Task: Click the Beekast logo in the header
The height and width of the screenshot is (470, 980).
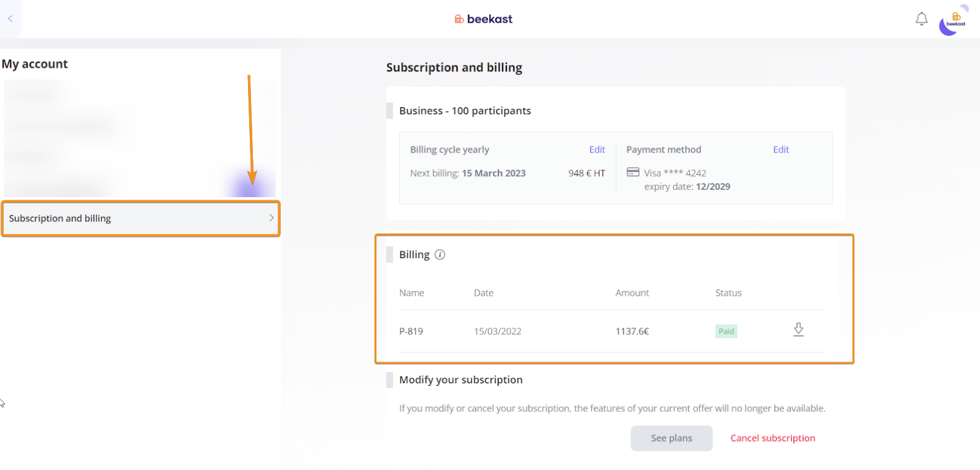Action: point(483,19)
